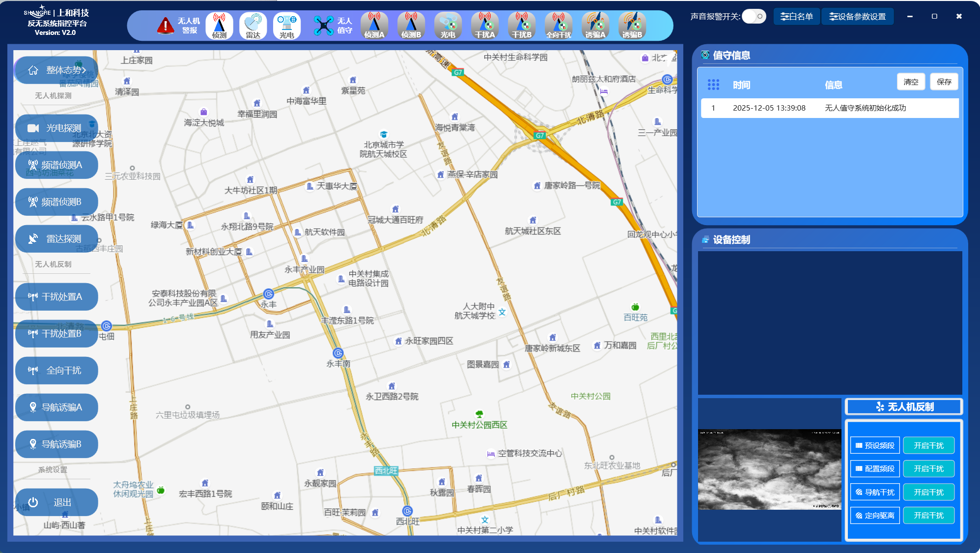Open the 白名单 whitelist
This screenshot has width=980, height=553.
click(x=796, y=16)
